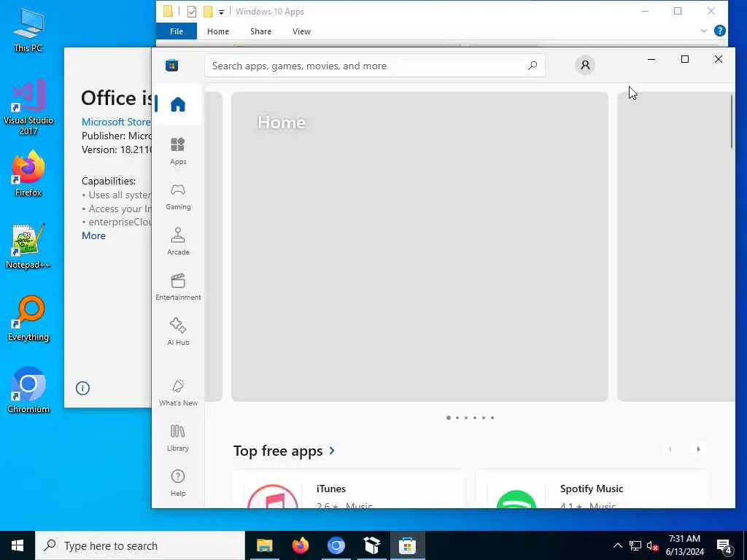Open Store Help
Viewport: 747px width, 560px height.
[178, 483]
